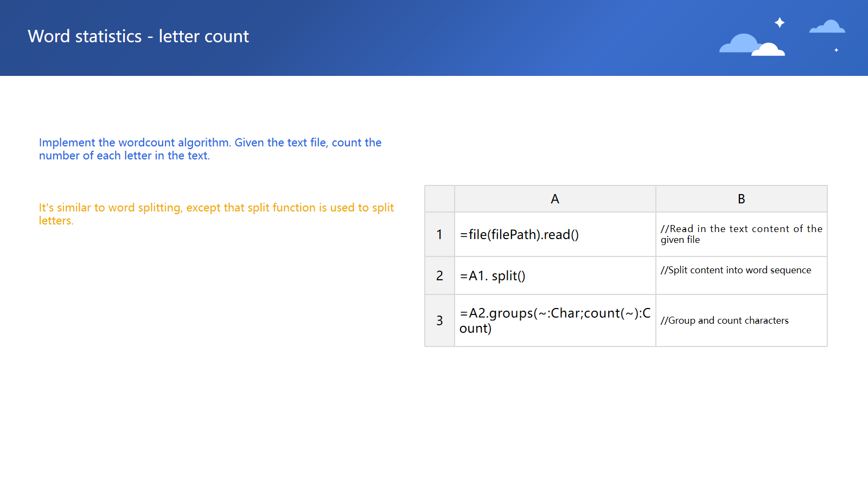Click the empty top-left corner table cell

(x=439, y=199)
